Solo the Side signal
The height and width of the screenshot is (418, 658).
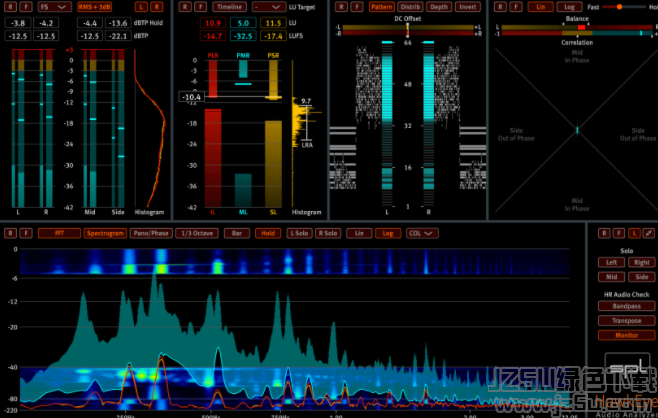pos(642,277)
